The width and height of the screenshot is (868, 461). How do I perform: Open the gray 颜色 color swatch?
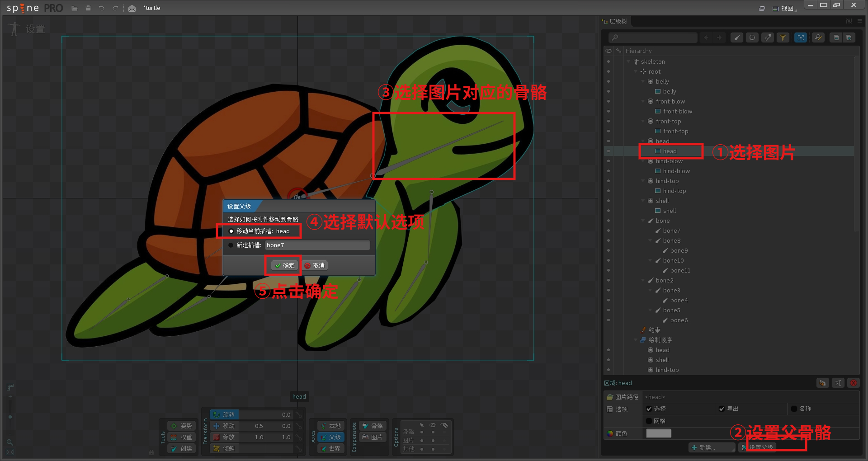coord(658,433)
